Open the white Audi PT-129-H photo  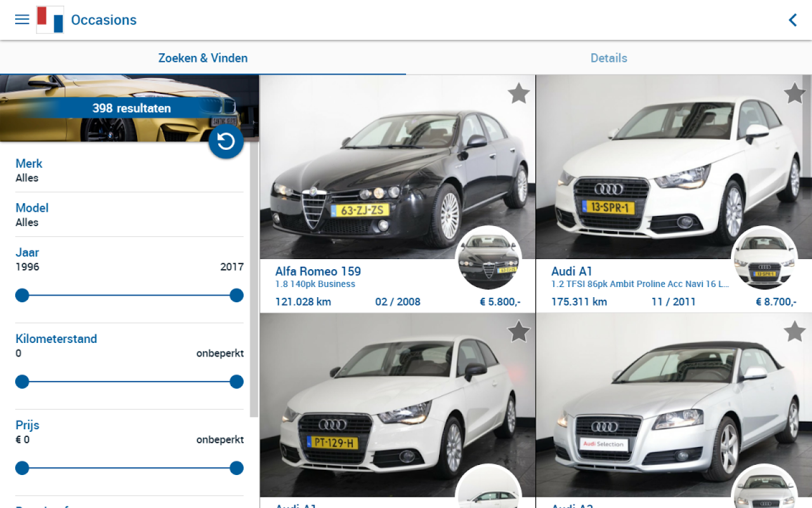398,405
